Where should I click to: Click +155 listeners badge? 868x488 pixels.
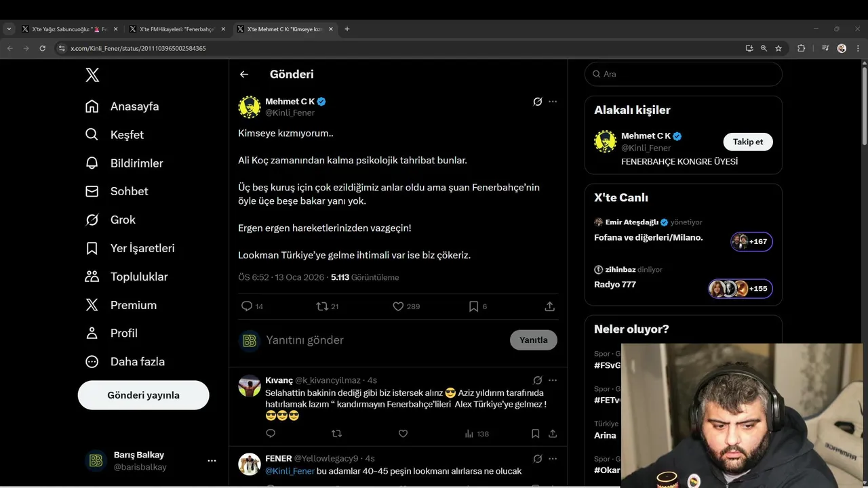pos(741,289)
